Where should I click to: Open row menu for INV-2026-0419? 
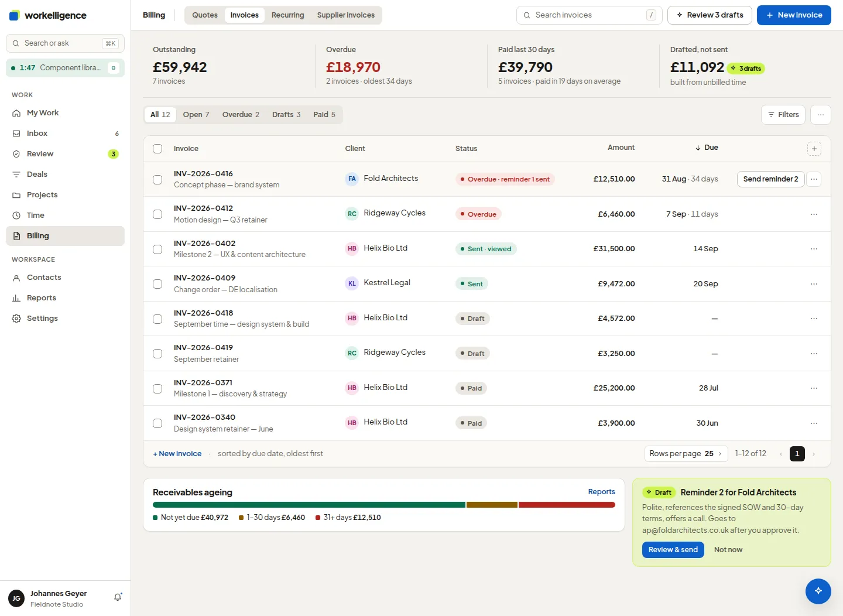(814, 354)
